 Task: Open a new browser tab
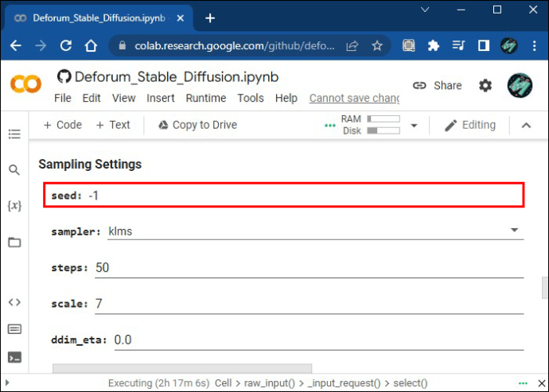[210, 18]
